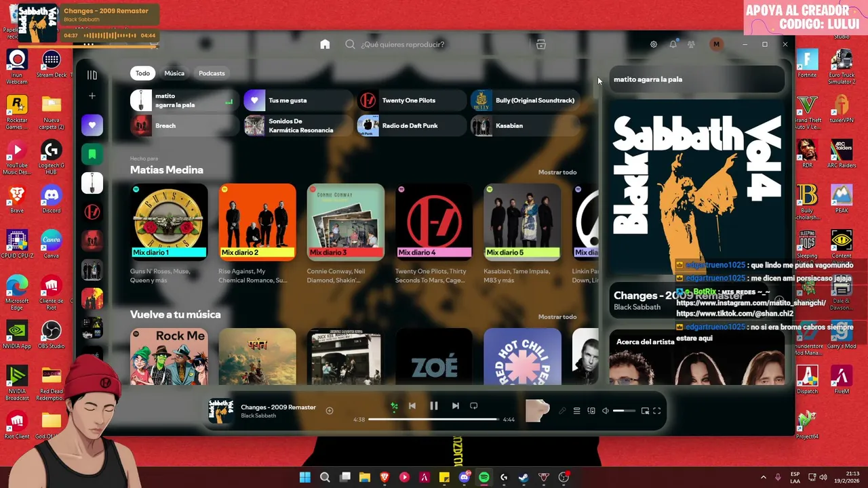Open the Browse icon beside search bar

coord(540,44)
